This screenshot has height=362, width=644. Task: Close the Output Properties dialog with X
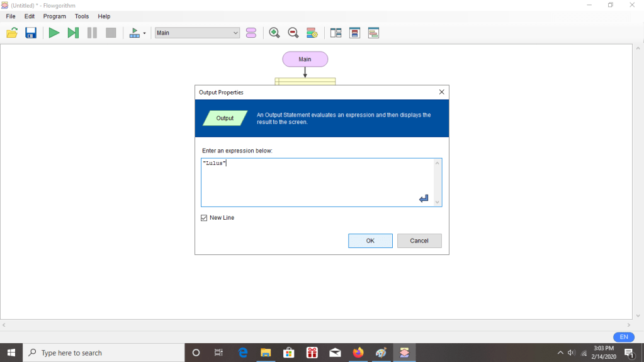(441, 92)
